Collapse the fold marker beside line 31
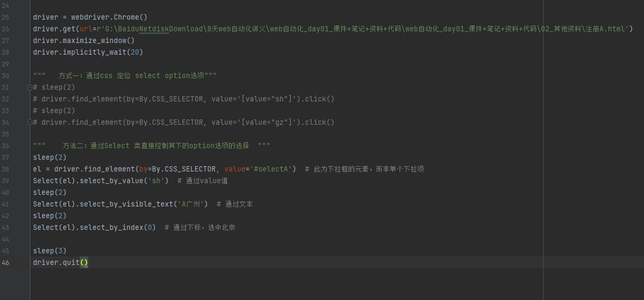Viewport: 644px width, 300px height. point(30,88)
